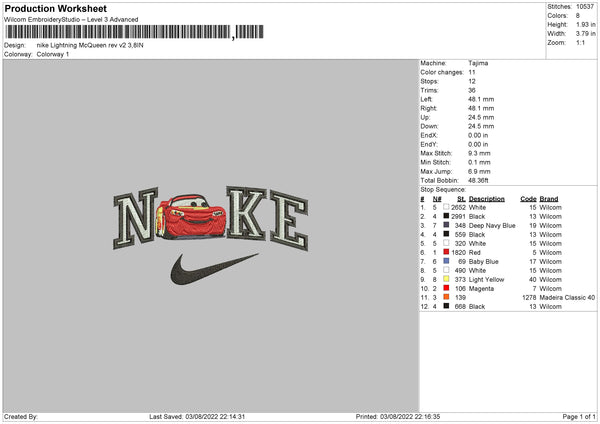Click the Production Worksheet title
Screen dimensions: 600x424
(55, 8)
